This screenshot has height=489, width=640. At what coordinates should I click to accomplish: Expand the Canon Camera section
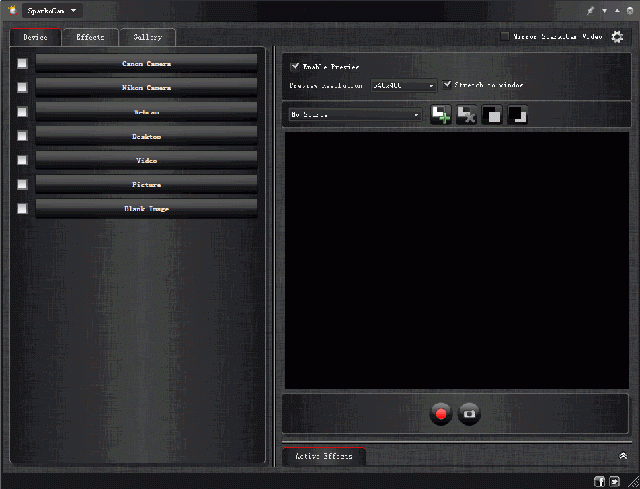click(147, 64)
